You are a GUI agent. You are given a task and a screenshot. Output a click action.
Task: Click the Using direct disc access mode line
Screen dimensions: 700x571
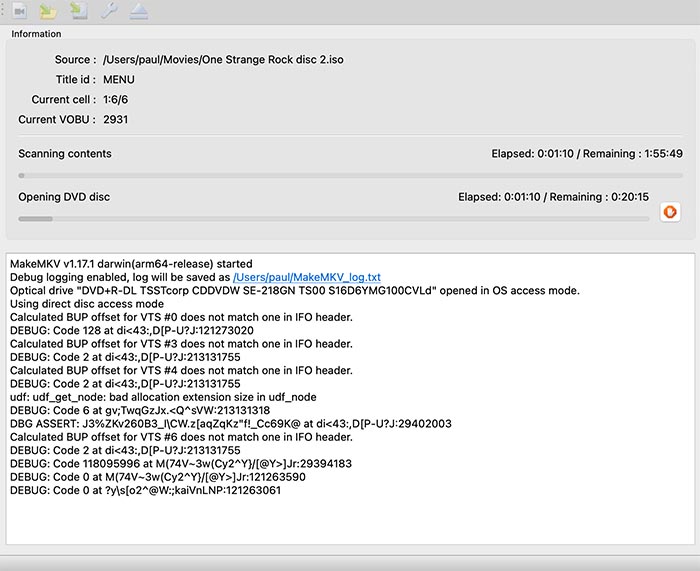87,304
